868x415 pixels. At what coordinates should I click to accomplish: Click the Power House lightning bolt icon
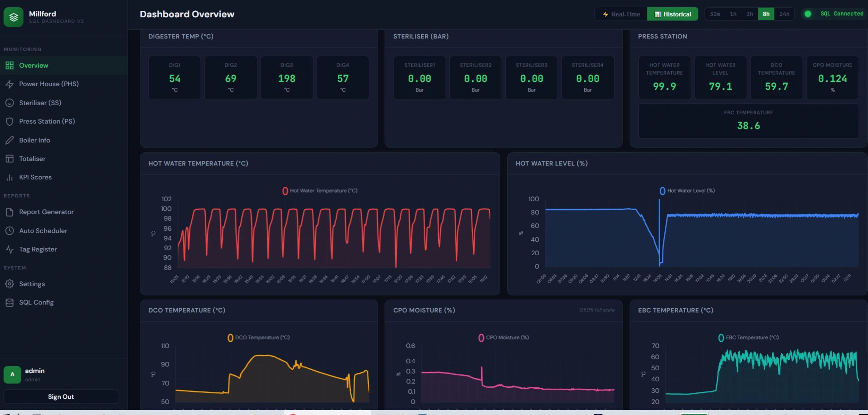click(9, 84)
